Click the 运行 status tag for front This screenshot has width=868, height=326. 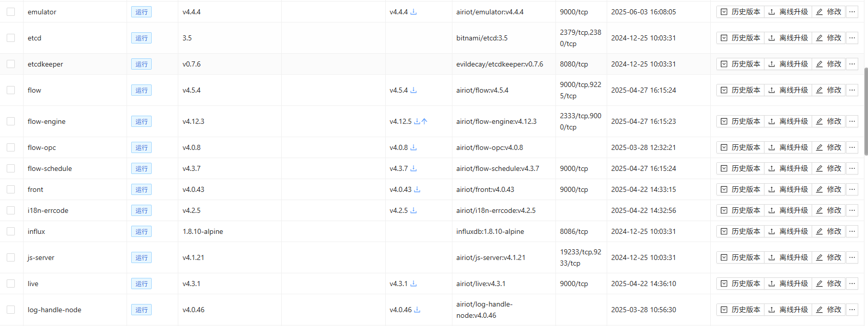pyautogui.click(x=141, y=189)
